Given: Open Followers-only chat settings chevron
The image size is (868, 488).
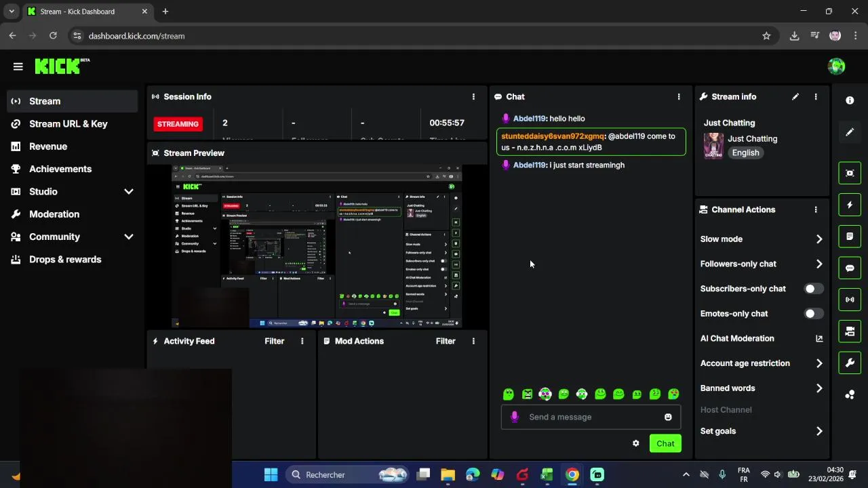Looking at the screenshot, I should (819, 264).
